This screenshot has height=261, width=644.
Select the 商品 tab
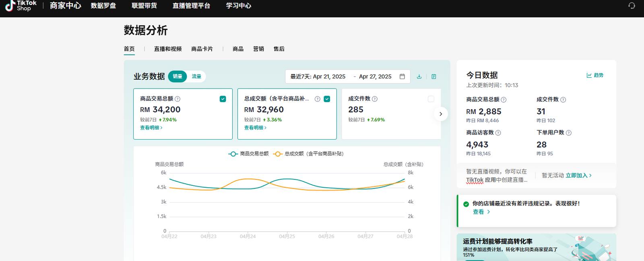238,49
